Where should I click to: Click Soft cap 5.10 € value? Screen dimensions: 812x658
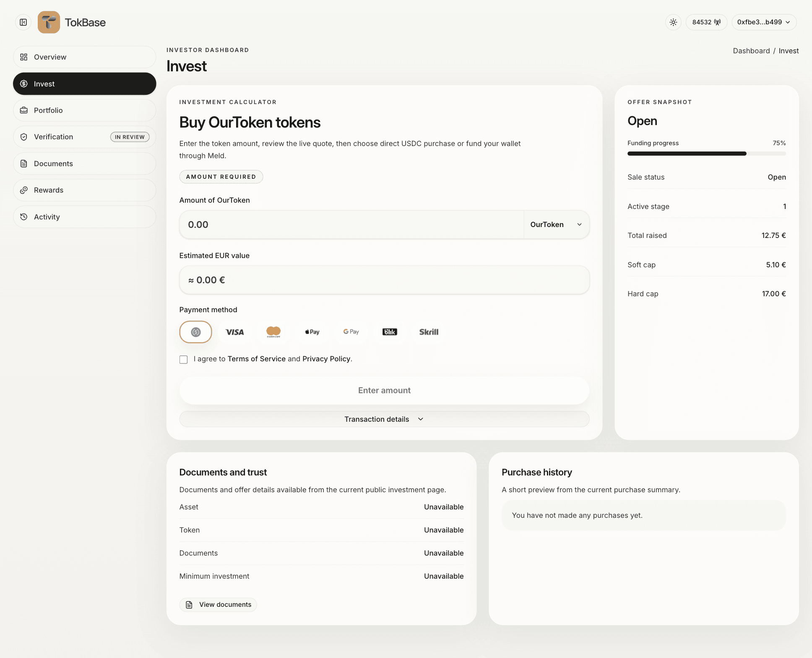(x=776, y=265)
